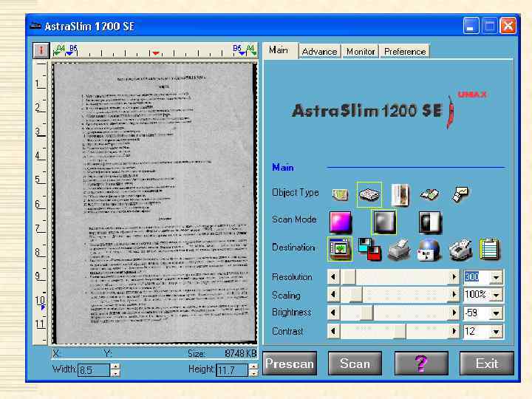Select the photo object type icon
This screenshot has width=532, height=399.
click(x=340, y=194)
